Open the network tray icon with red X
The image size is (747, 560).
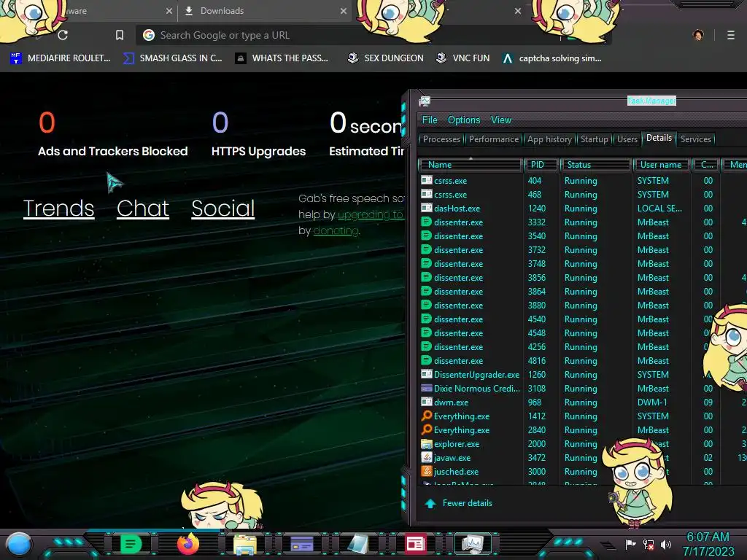(x=649, y=544)
